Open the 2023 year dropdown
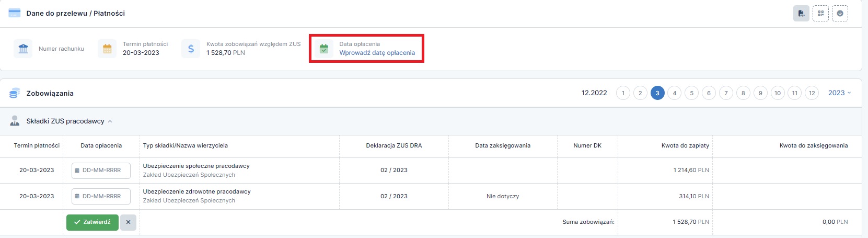The height and width of the screenshot is (238, 868). (x=839, y=93)
